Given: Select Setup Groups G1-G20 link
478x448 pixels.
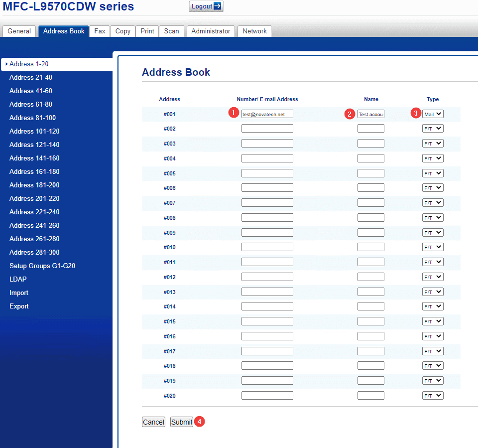Looking at the screenshot, I should pos(42,266).
